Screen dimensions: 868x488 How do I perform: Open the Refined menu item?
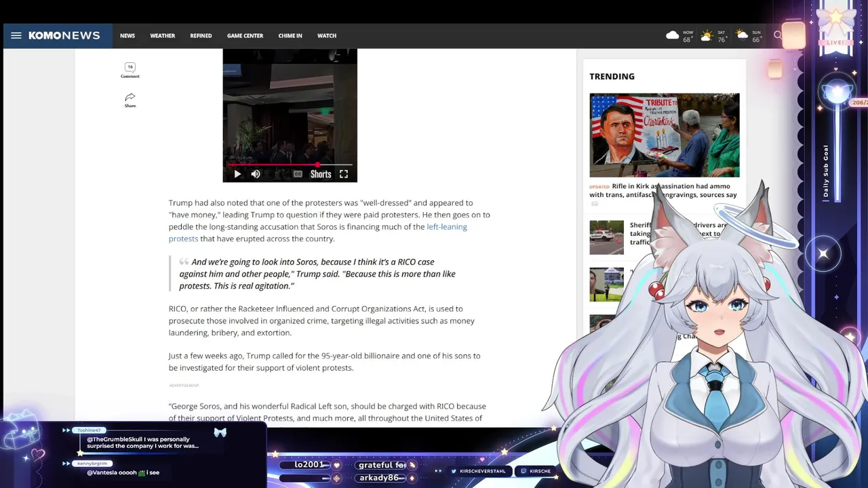tap(201, 35)
